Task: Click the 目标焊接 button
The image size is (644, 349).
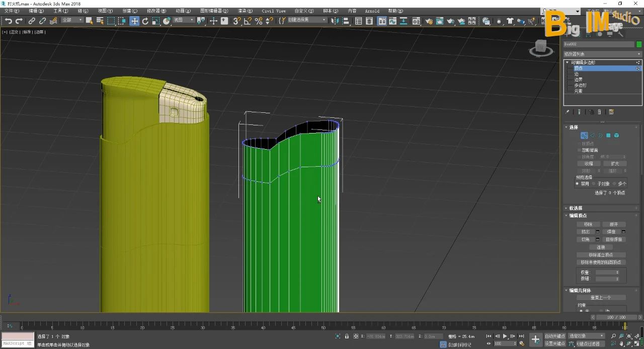Action: coord(614,239)
